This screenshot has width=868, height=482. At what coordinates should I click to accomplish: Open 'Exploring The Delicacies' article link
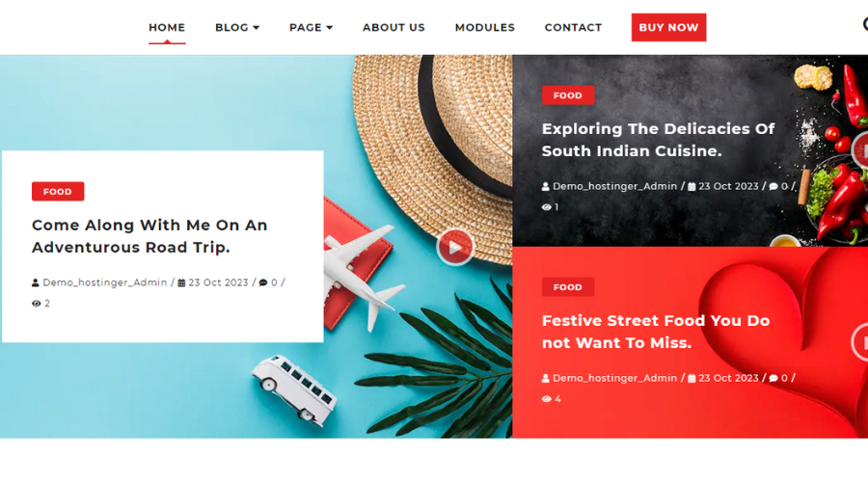tap(658, 140)
